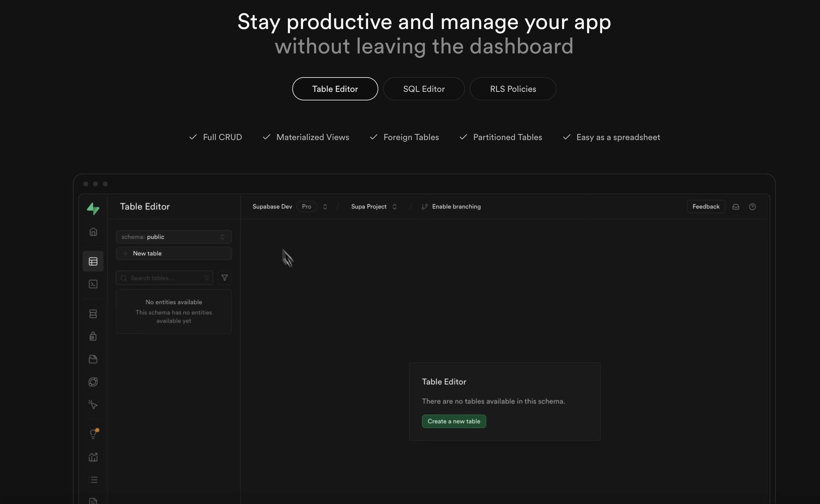Click the Supabase Dev organization name
The image size is (820, 504).
272,207
